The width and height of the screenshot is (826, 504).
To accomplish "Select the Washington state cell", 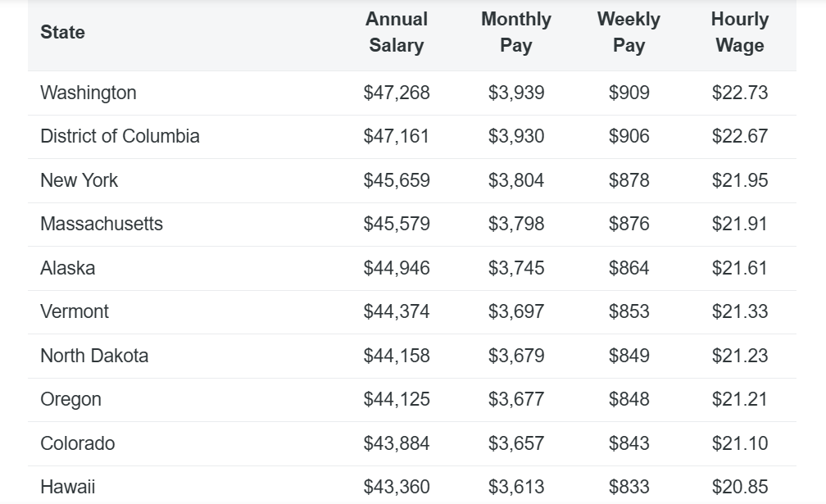I will click(x=88, y=93).
